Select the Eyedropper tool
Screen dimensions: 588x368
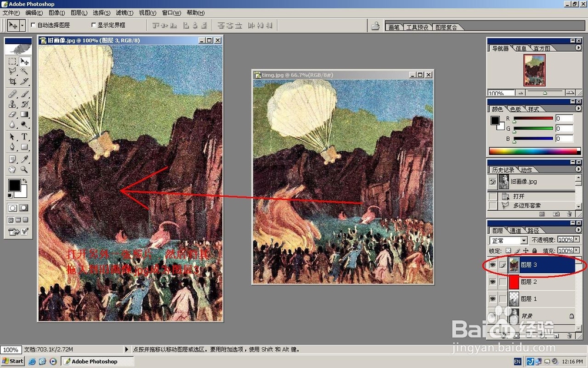[24, 159]
